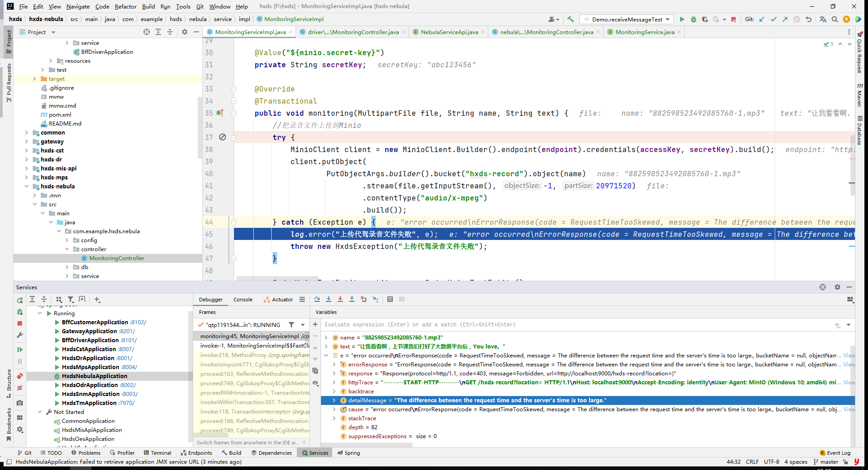868x470 pixels.
Task: Show Git history using the clock icon
Action: (x=797, y=19)
